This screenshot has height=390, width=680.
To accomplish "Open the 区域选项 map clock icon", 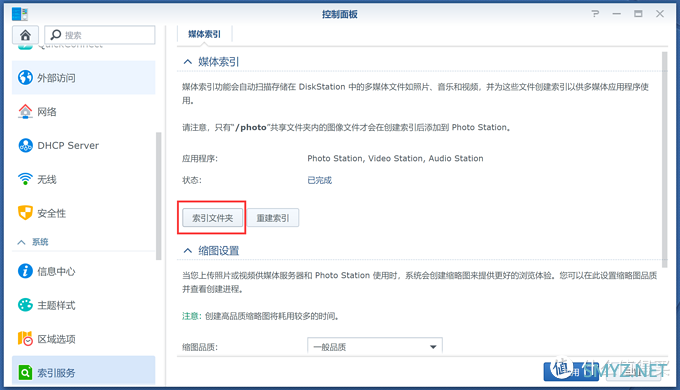I will pyautogui.click(x=25, y=339).
